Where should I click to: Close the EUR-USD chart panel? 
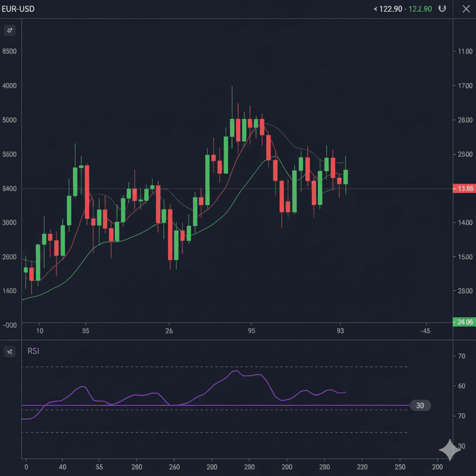click(x=466, y=9)
